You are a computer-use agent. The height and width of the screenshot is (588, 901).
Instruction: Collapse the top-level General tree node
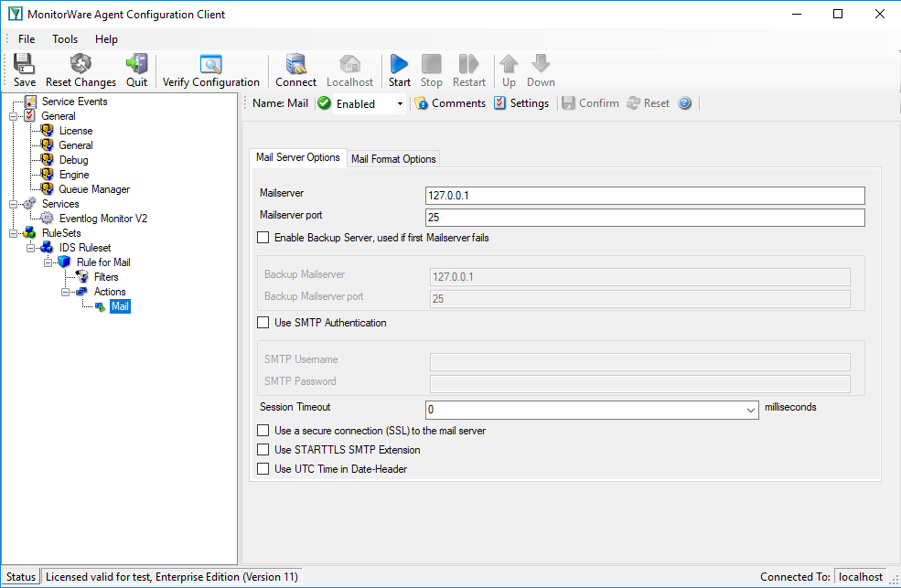point(13,116)
